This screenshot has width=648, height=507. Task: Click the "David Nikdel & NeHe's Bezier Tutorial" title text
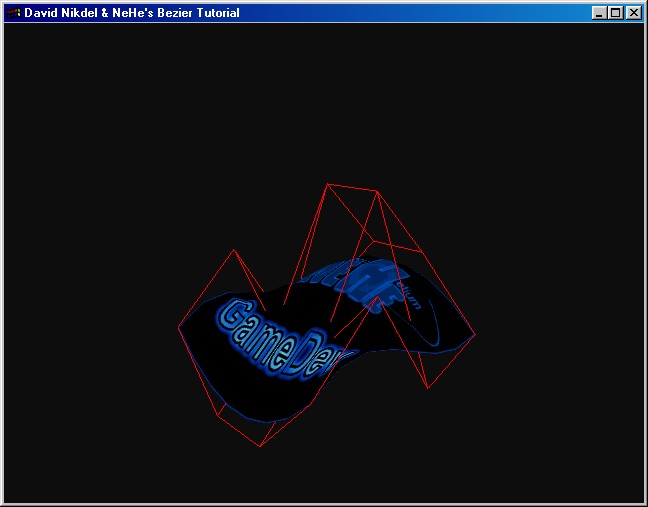(x=131, y=13)
